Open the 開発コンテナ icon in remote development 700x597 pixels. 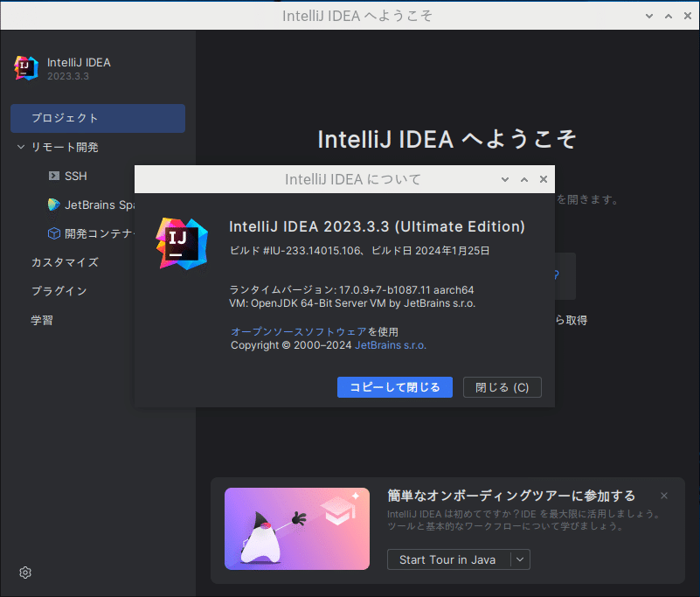click(54, 233)
